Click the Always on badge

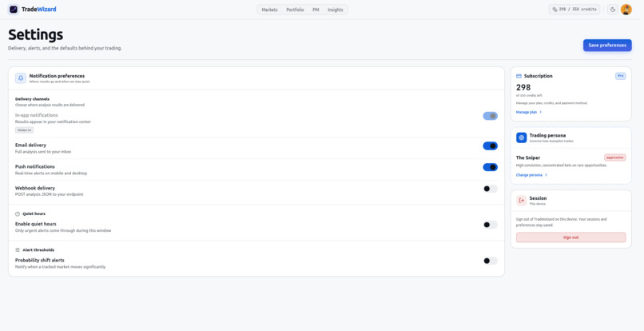(24, 130)
